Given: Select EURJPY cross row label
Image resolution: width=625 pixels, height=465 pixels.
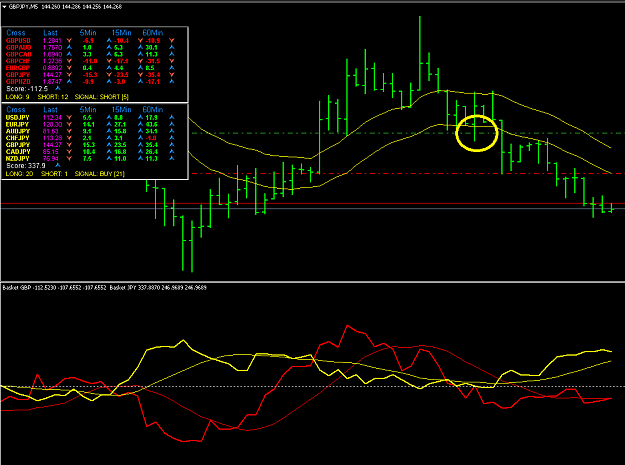Looking at the screenshot, I should pyautogui.click(x=18, y=124).
